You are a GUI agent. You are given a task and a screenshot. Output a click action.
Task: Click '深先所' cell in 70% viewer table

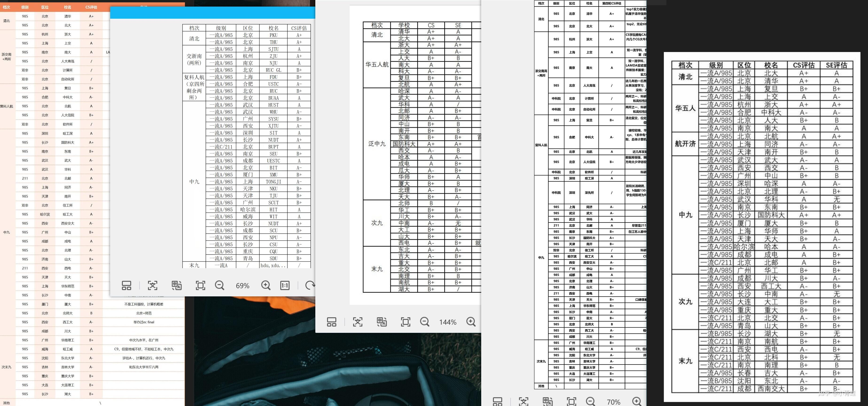(589, 193)
